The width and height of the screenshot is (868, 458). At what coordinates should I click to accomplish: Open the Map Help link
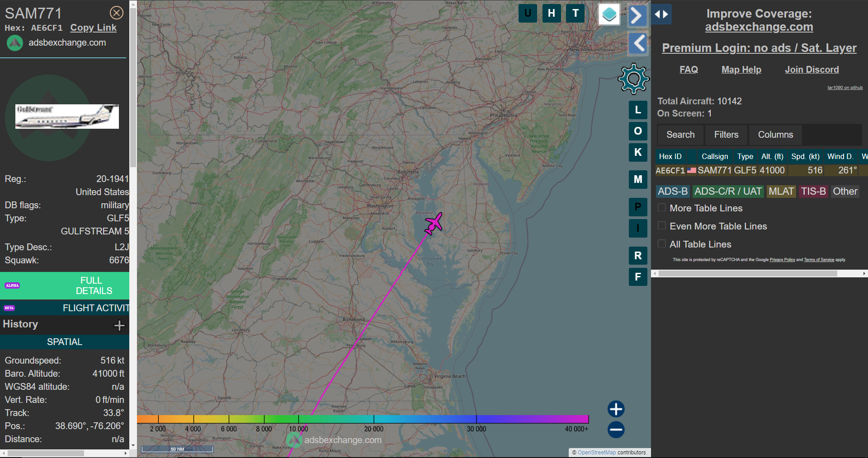(x=741, y=70)
